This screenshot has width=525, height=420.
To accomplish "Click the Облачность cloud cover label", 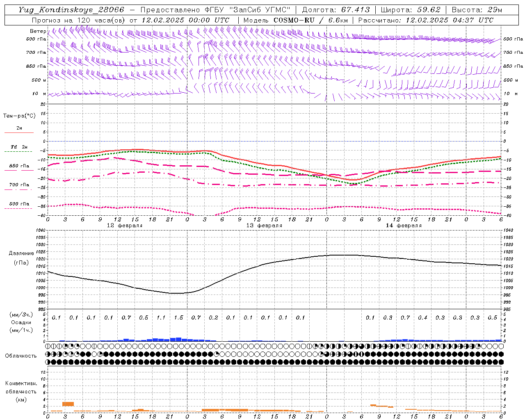I will (21, 356).
